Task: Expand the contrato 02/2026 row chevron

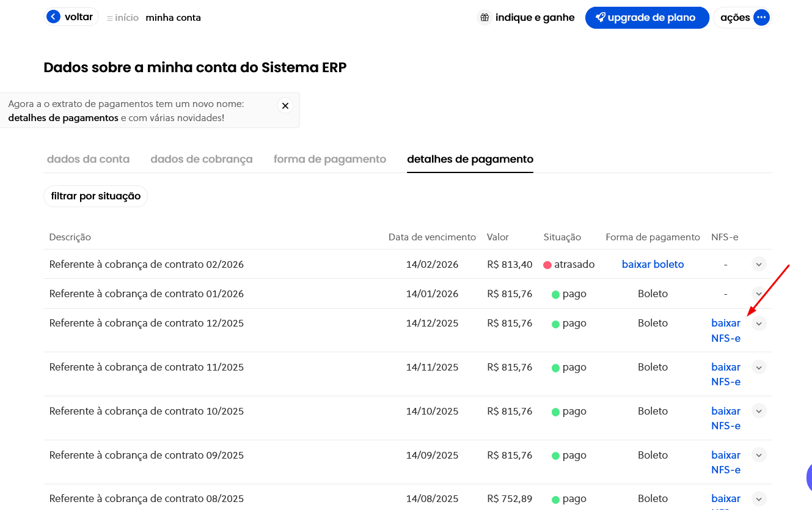Action: (x=758, y=264)
